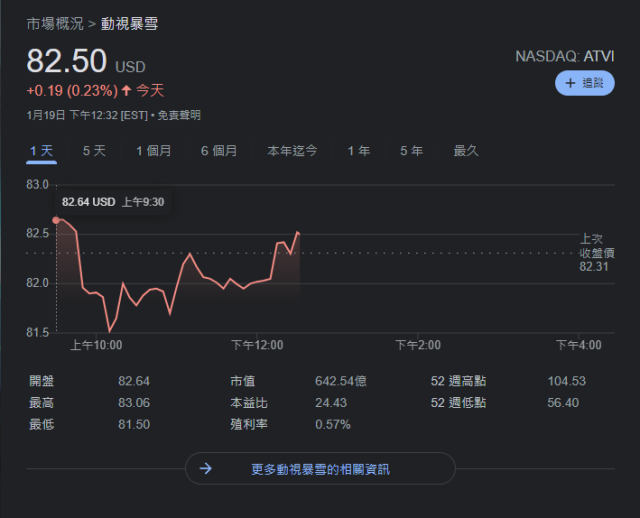Click the right arrow icon in the more info bar

205,468
